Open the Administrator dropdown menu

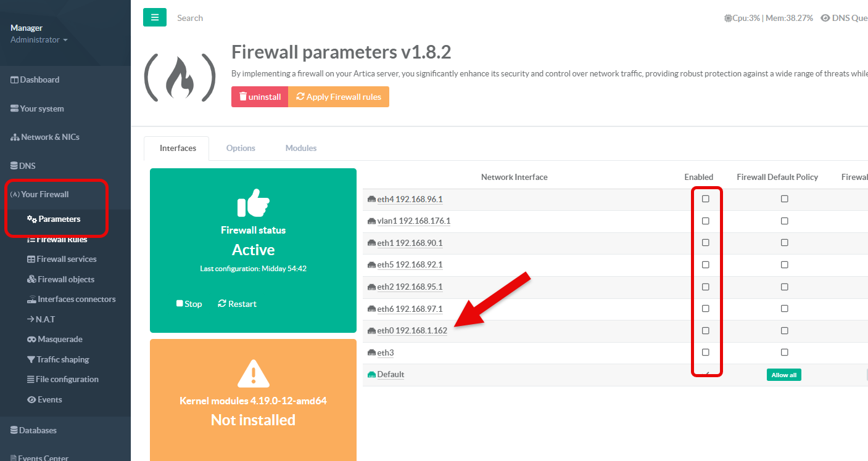(39, 40)
